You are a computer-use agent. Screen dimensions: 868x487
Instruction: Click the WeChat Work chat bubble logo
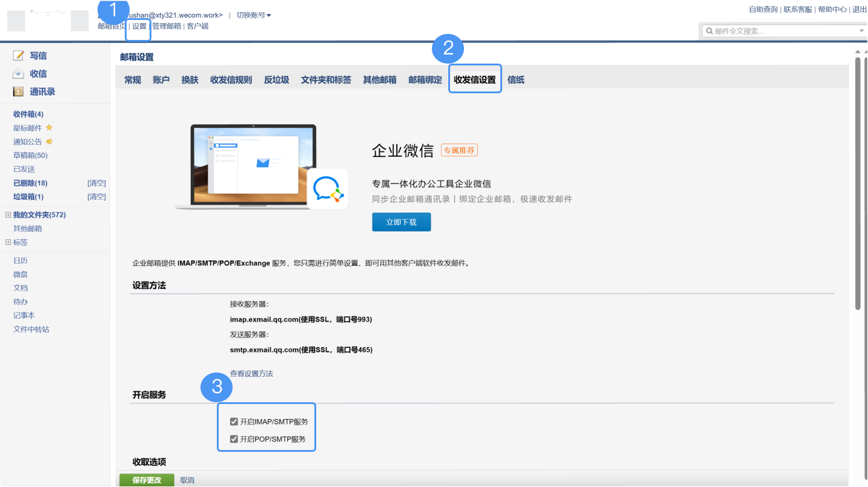pyautogui.click(x=327, y=188)
